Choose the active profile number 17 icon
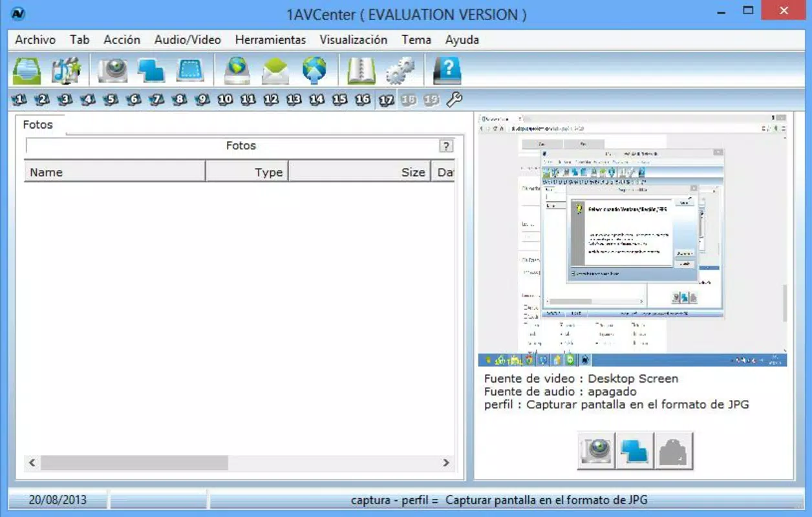 click(387, 100)
